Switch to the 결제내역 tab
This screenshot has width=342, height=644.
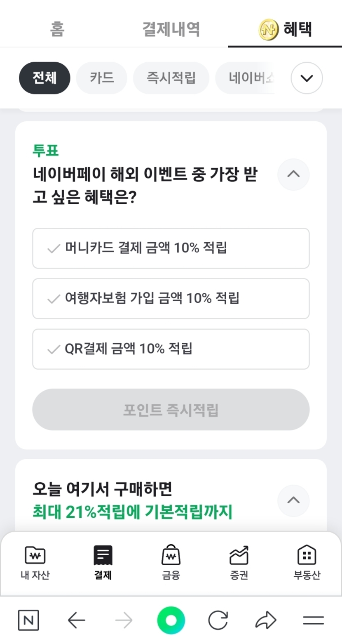(x=171, y=29)
